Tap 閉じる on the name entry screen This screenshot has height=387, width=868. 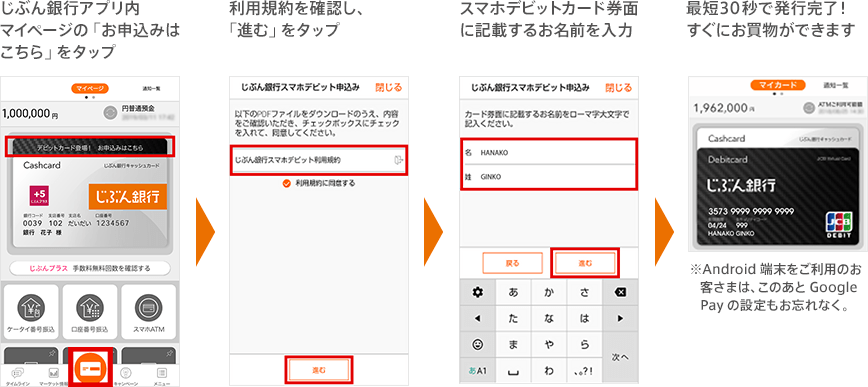click(x=618, y=87)
